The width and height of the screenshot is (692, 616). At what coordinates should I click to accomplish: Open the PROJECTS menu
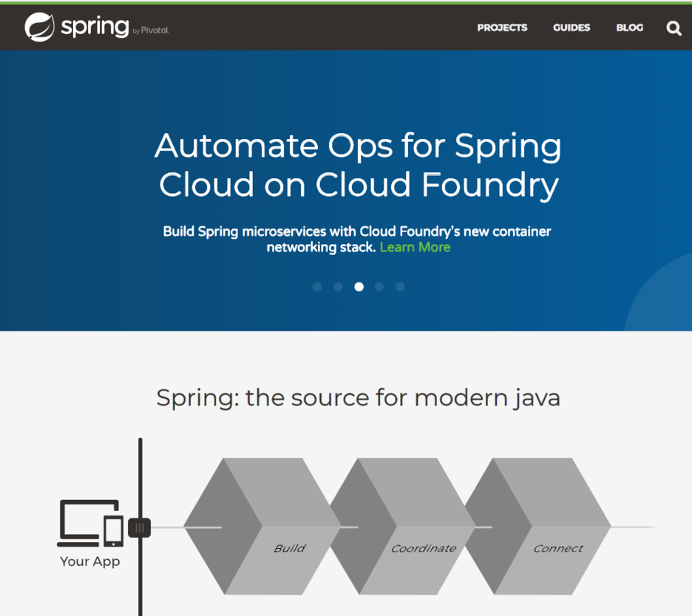(502, 28)
